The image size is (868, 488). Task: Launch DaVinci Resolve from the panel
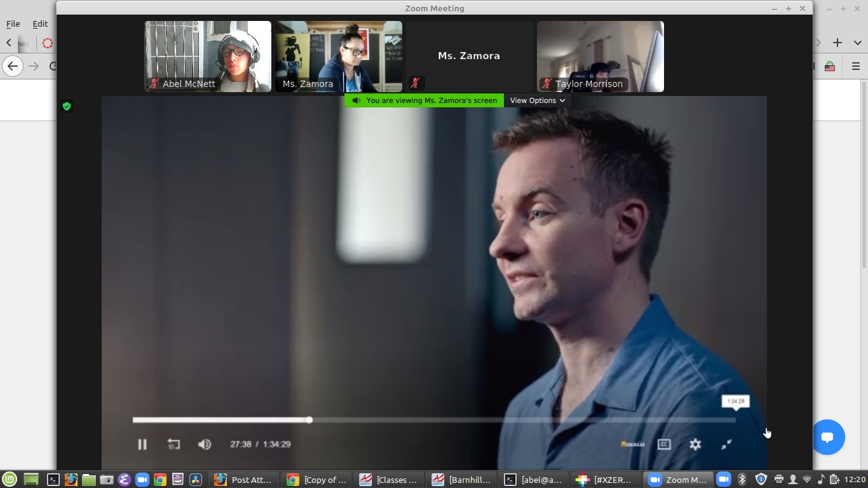196,480
